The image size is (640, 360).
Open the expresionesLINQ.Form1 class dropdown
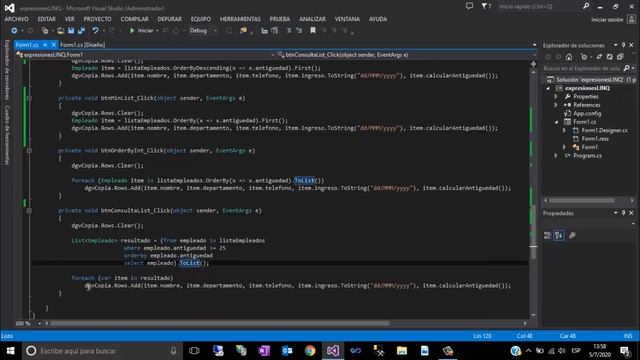[x=145, y=55]
